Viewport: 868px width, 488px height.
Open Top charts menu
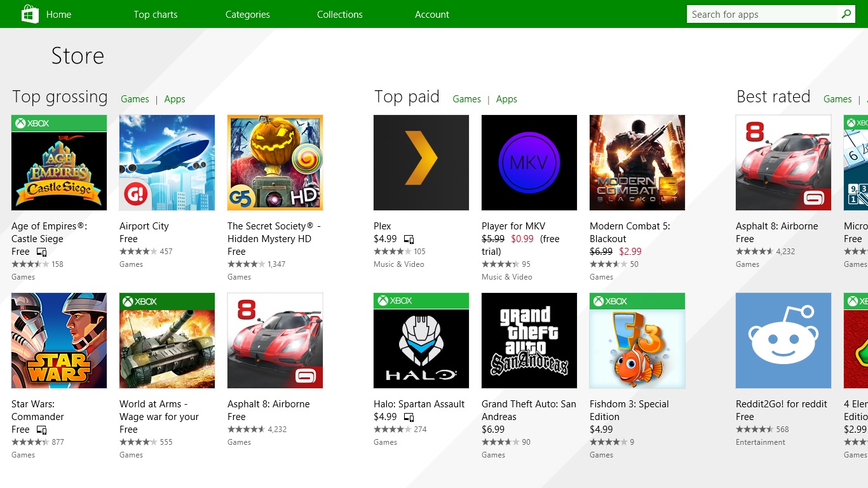[x=156, y=14]
